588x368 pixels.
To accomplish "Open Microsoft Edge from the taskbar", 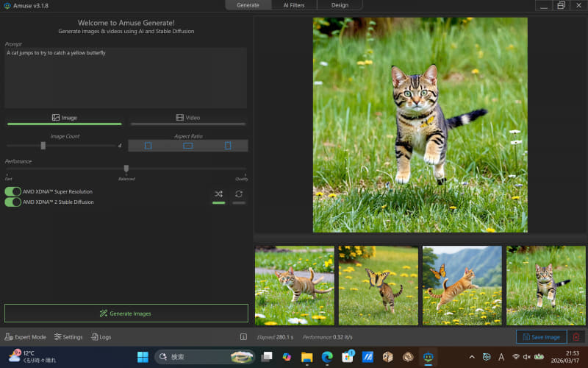I will [x=327, y=357].
